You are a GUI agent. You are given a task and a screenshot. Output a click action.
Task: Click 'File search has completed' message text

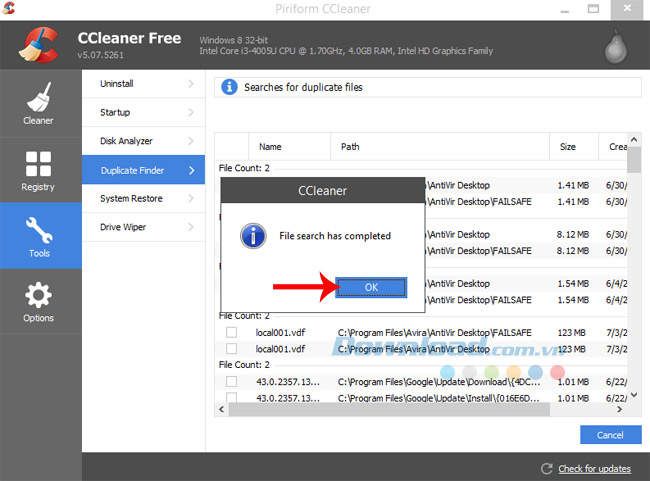335,236
